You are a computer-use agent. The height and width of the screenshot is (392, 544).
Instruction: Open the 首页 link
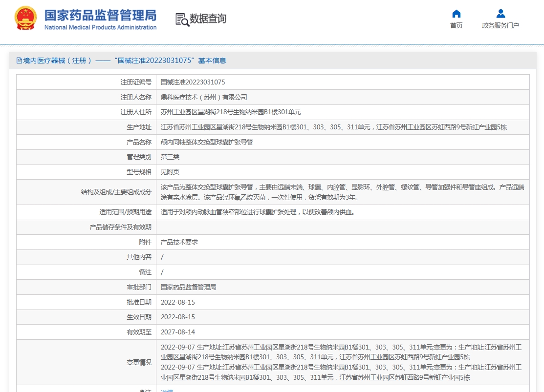coord(456,25)
